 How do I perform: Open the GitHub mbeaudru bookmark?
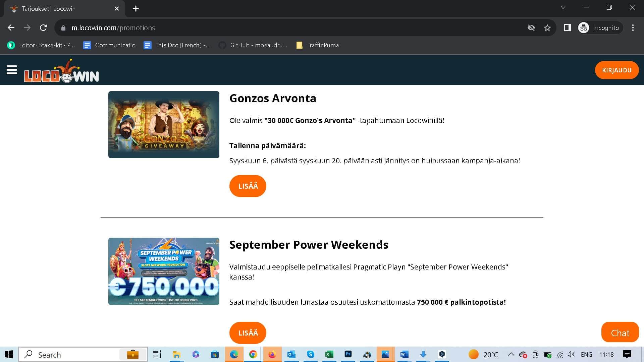pos(253,45)
